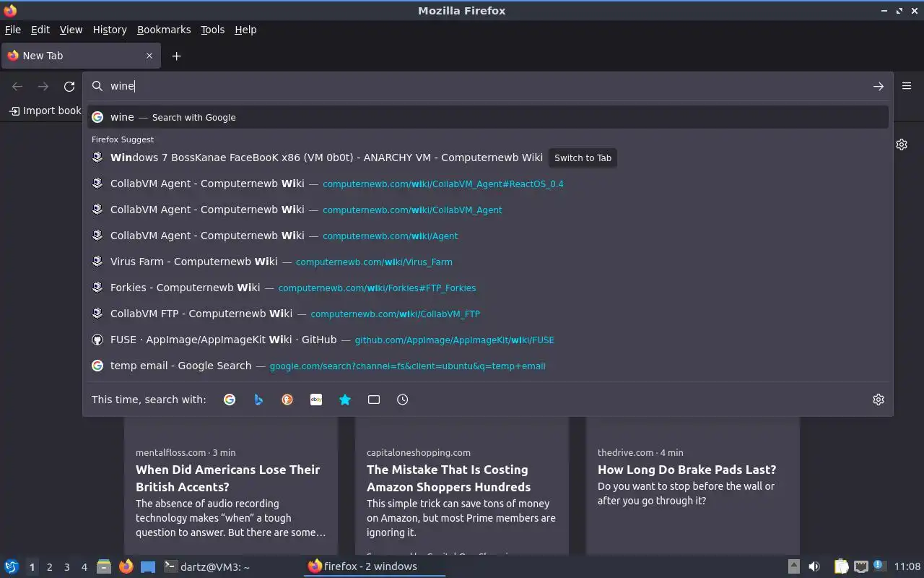Image resolution: width=924 pixels, height=578 pixels.
Task: Open computernewb.com/wiki/CollabVM_Agent suggestion
Action: coord(488,210)
